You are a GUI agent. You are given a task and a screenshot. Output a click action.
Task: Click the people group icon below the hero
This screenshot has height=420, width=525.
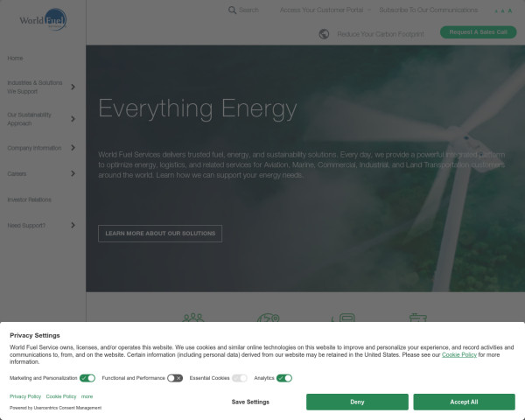[x=193, y=317]
